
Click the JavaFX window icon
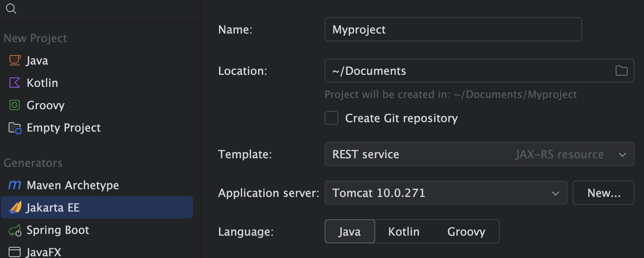coord(15,252)
